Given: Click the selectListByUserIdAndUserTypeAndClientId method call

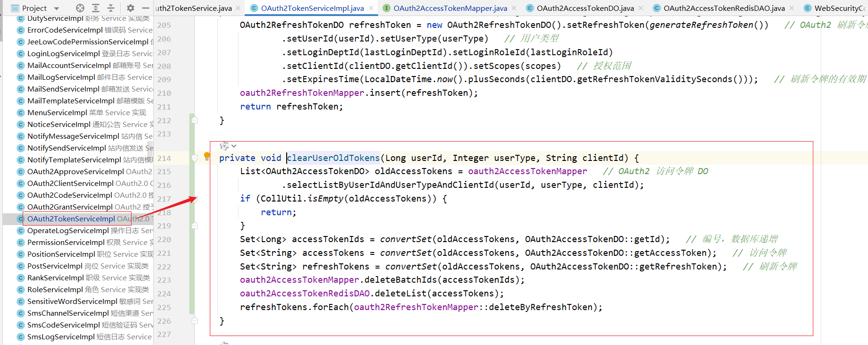Looking at the screenshot, I should 390,185.
